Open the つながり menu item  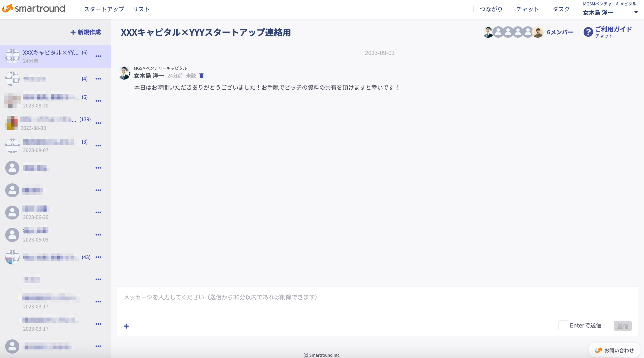(x=491, y=9)
